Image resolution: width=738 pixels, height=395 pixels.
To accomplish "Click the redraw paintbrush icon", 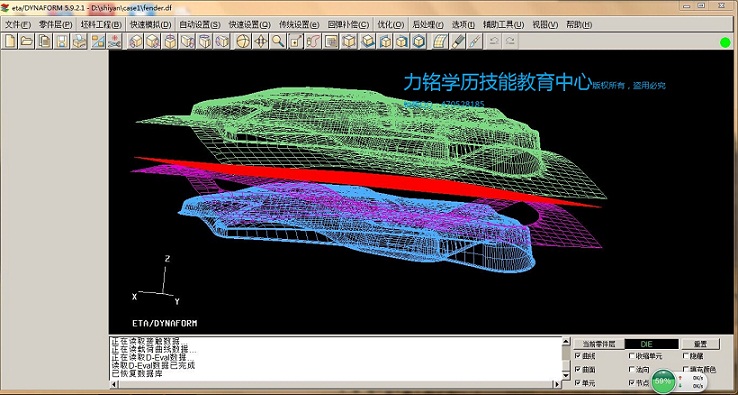I will coord(474,41).
